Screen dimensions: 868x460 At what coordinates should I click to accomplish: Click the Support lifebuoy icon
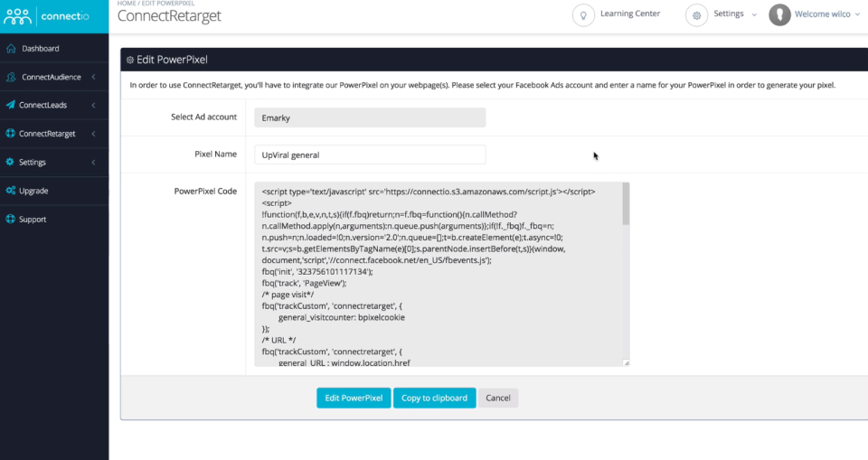pos(11,220)
